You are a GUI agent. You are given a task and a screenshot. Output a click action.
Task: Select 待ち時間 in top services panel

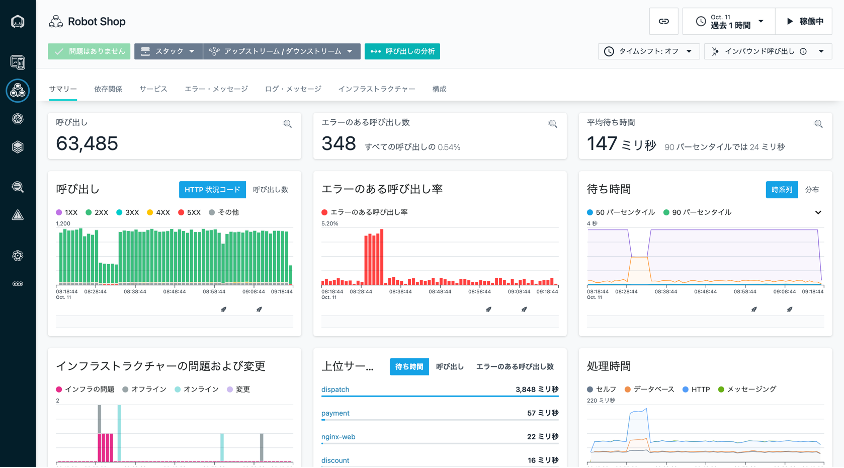click(409, 367)
